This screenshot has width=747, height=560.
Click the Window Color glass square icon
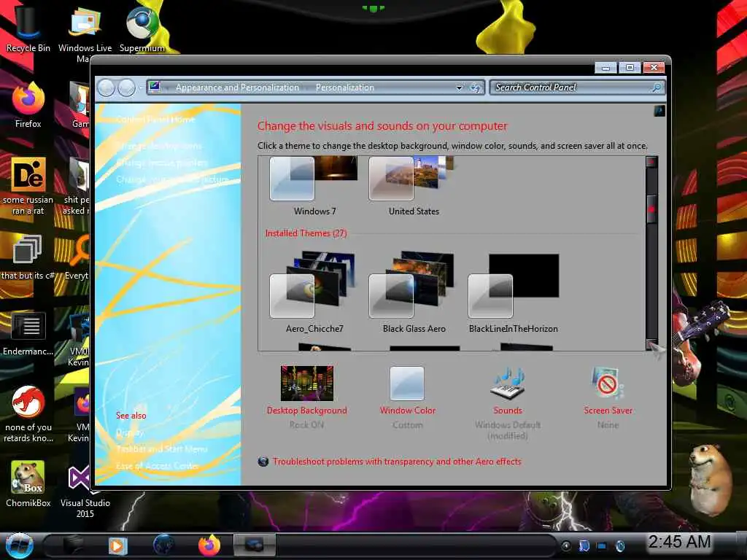coord(407,384)
